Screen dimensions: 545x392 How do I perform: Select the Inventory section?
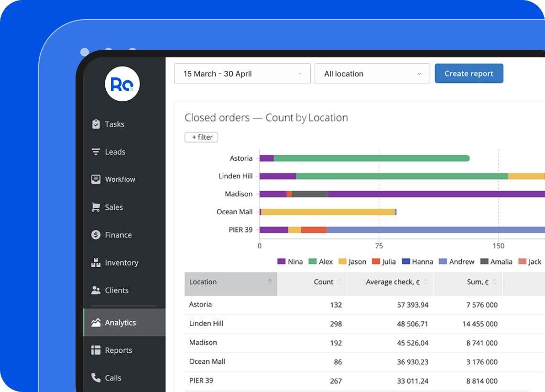click(x=121, y=262)
